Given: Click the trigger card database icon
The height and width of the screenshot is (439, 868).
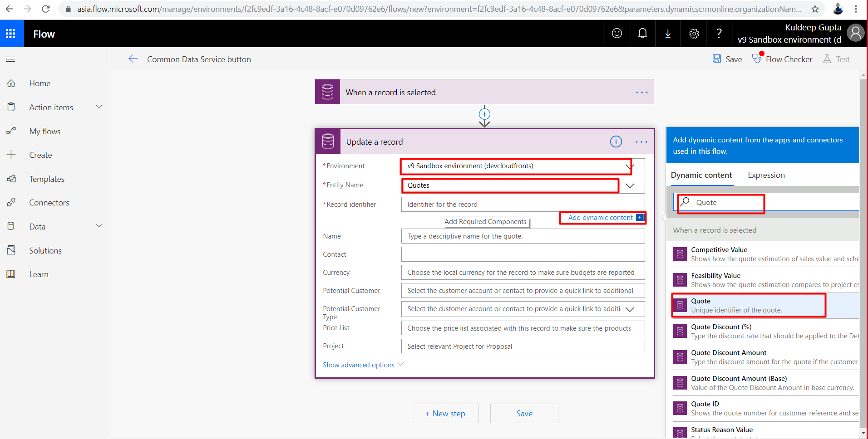Looking at the screenshot, I should click(327, 92).
